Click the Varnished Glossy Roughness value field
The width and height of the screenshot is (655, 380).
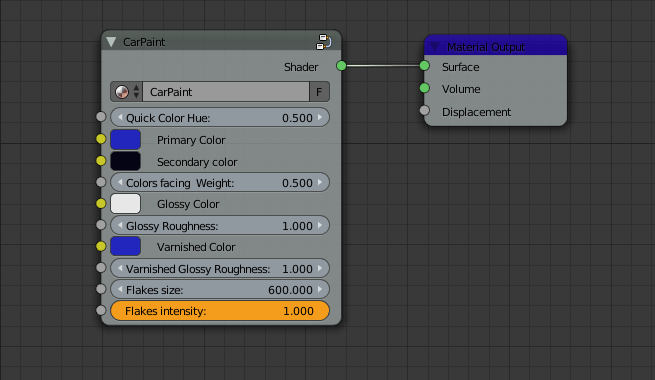point(220,269)
